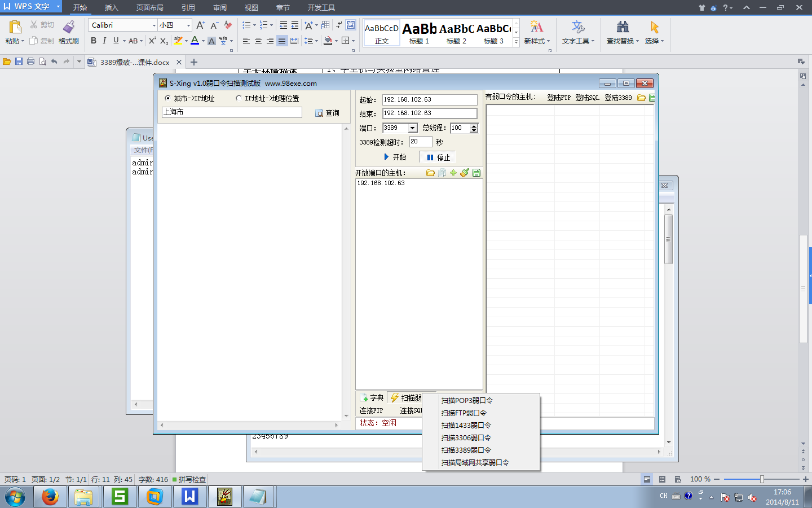This screenshot has width=812, height=508.
Task: Click the undo arrow in quick toolbar
Action: point(54,62)
